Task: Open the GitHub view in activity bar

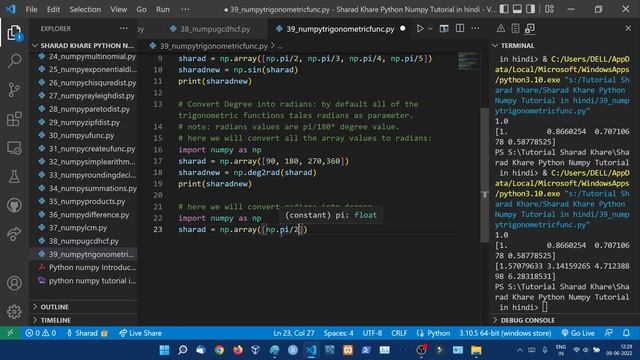Action: (x=14, y=205)
